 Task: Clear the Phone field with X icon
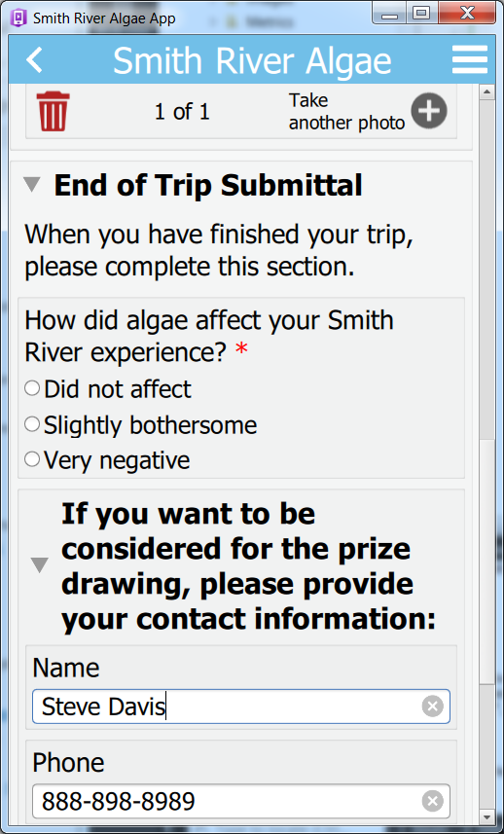pyautogui.click(x=432, y=801)
